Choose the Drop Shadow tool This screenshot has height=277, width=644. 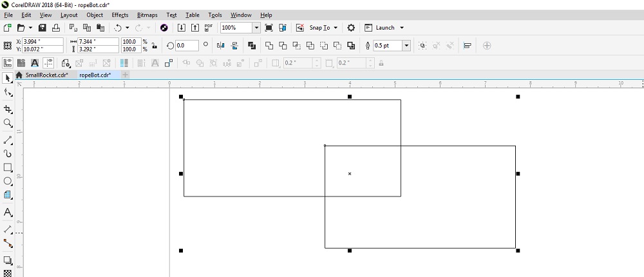tap(7, 260)
